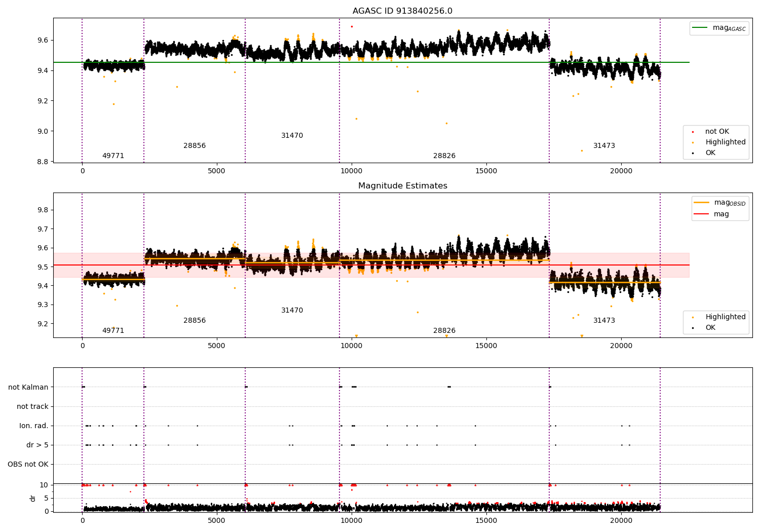Click the 'not track' axis label
Viewport: 760px width, 532px height.
[x=32, y=407]
